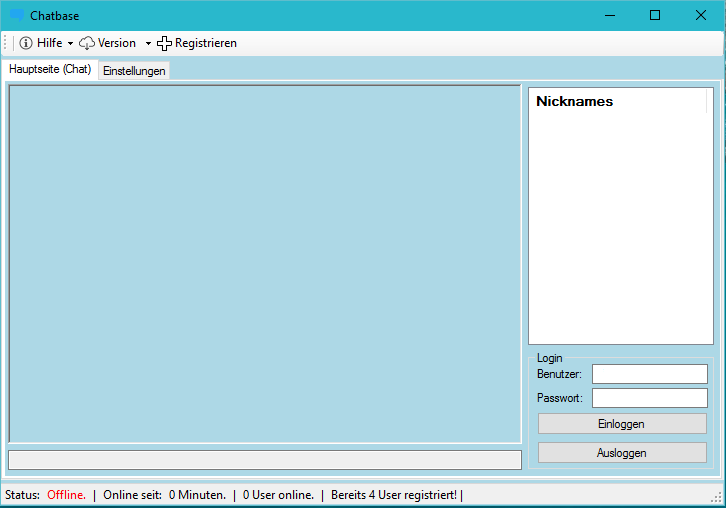
Task: Switch to the Hauptseite (Chat) tab
Action: coord(50,70)
